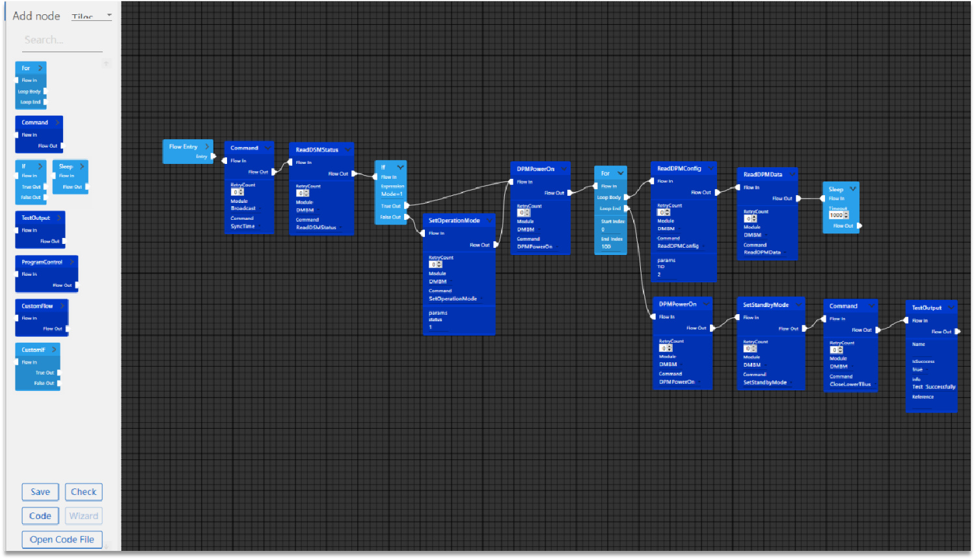The height and width of the screenshot is (560, 976).
Task: Collapse the canvas For node via header chevron
Action: click(620, 173)
